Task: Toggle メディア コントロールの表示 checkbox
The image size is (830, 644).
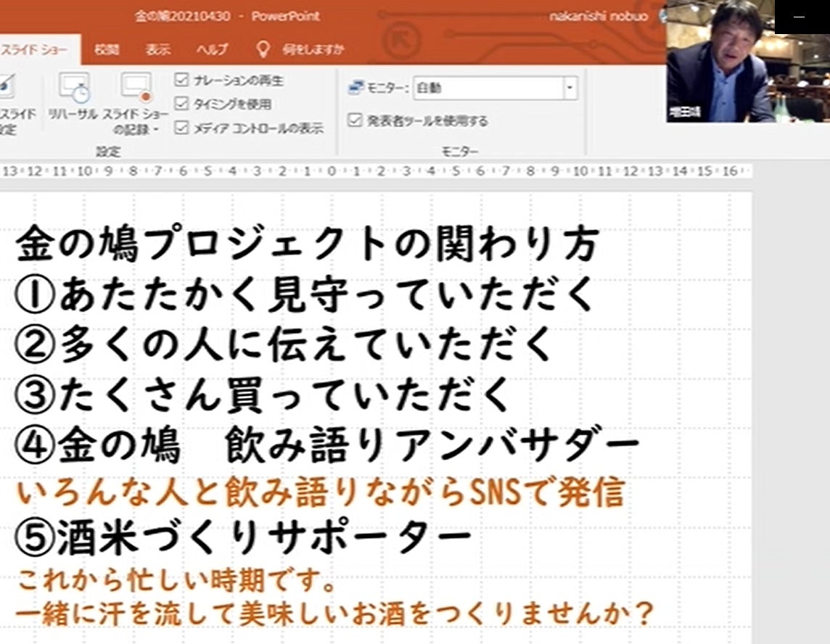Action: (x=181, y=128)
